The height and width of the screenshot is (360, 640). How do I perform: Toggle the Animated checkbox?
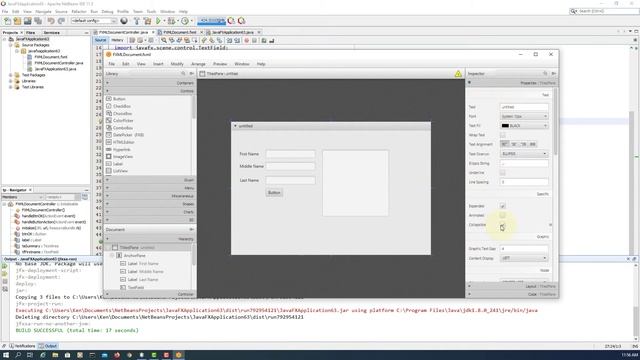tap(502, 216)
